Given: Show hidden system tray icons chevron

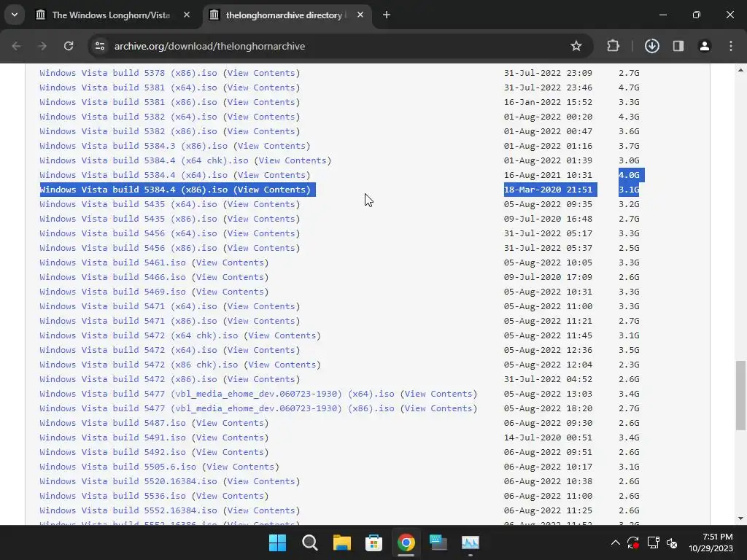Looking at the screenshot, I should tap(615, 542).
